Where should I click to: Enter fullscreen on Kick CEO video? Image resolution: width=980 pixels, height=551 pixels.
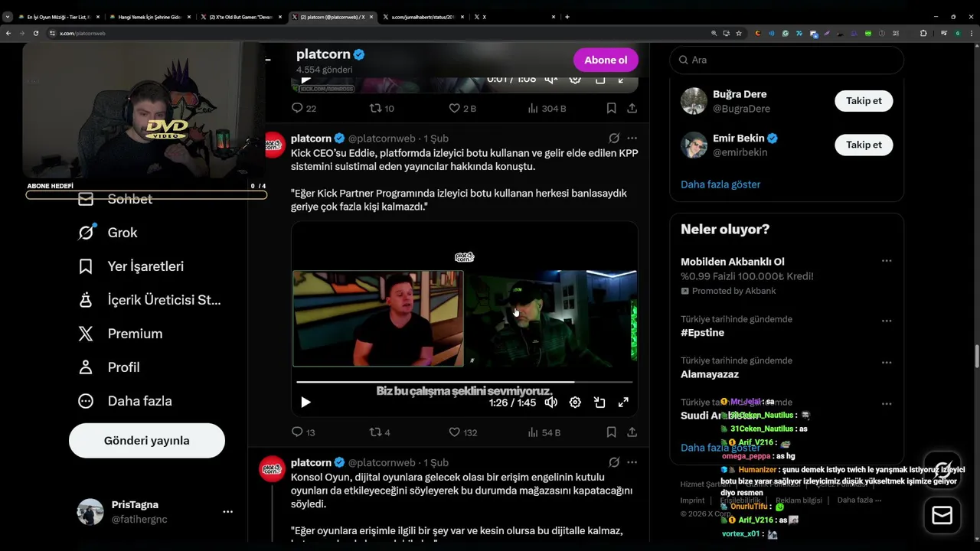[623, 403]
